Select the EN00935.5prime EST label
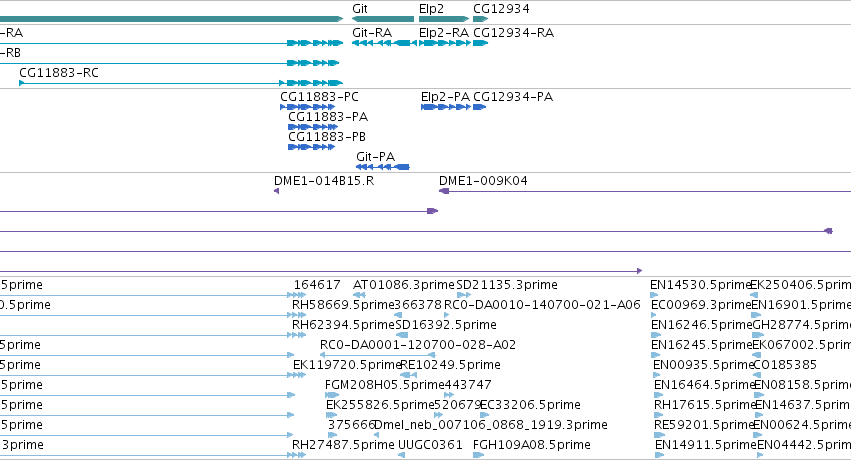851x460 pixels. tap(704, 365)
